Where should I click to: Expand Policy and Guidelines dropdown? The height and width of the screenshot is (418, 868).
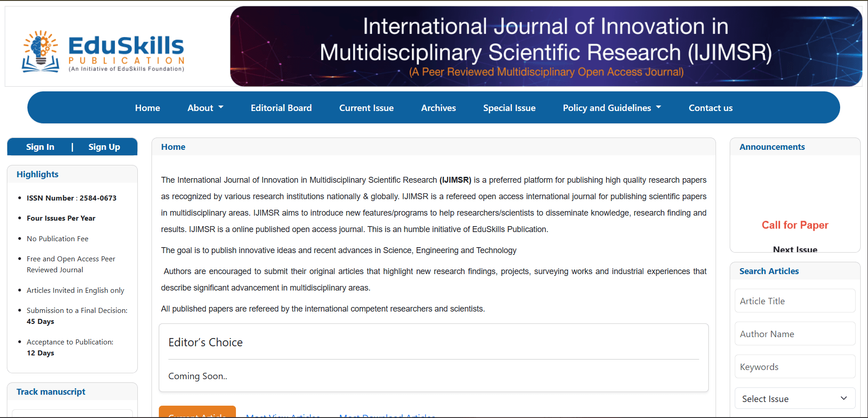point(612,108)
